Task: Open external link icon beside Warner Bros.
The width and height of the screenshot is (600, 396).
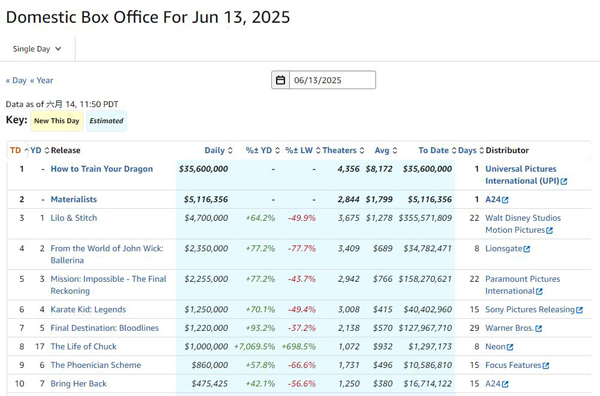Action: pos(539,329)
